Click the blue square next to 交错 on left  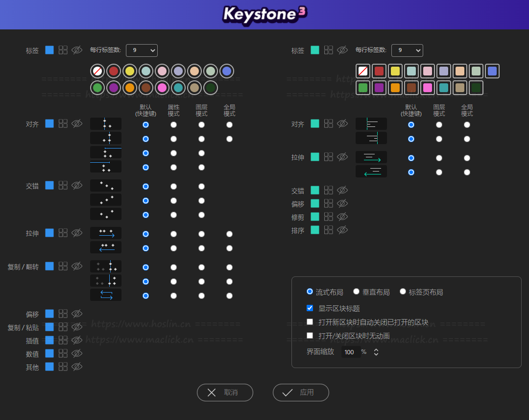(49, 185)
